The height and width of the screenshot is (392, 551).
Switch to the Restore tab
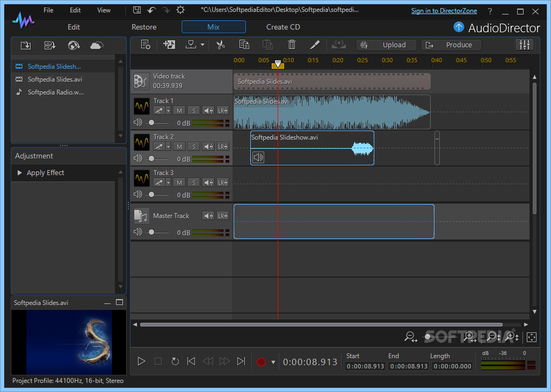(144, 27)
